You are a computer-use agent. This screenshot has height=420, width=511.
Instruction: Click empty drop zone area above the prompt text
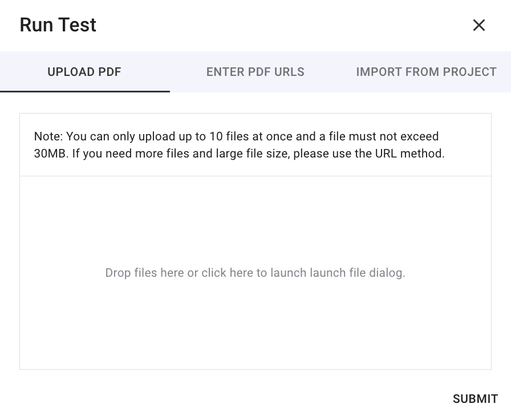[x=255, y=217]
